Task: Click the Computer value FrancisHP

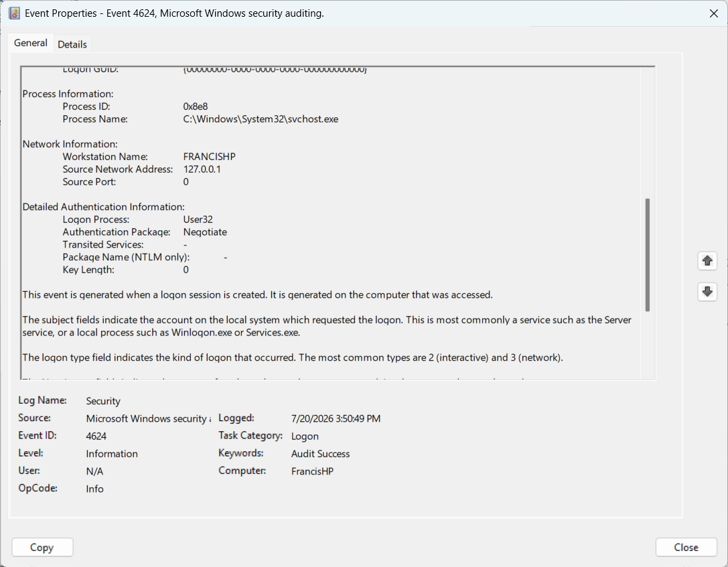Action: pyautogui.click(x=312, y=471)
